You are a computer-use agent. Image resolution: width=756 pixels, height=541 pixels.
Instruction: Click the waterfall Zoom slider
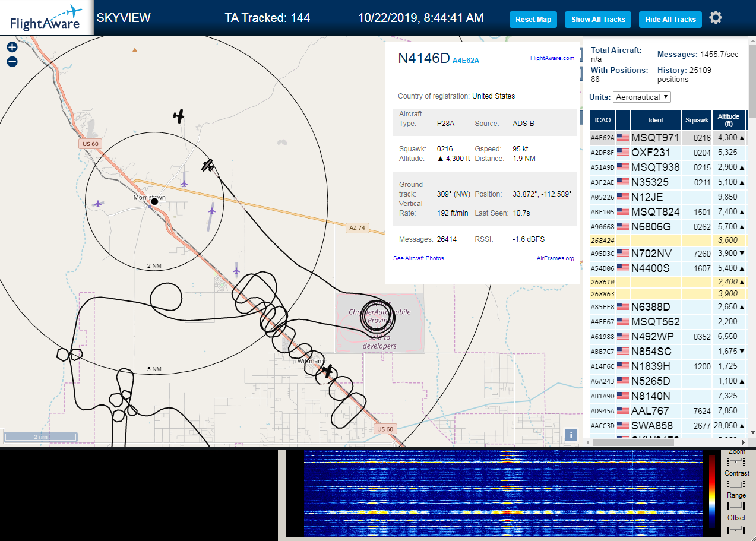pyautogui.click(x=736, y=462)
